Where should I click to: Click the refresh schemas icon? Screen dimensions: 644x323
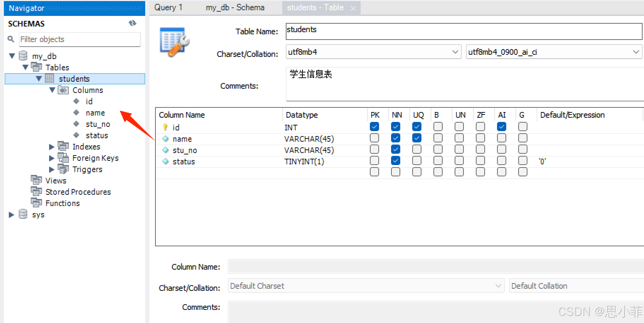coord(132,23)
